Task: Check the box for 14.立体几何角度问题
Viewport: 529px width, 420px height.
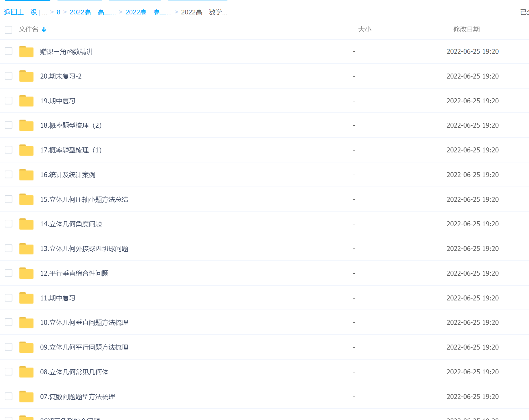Action: coord(8,223)
